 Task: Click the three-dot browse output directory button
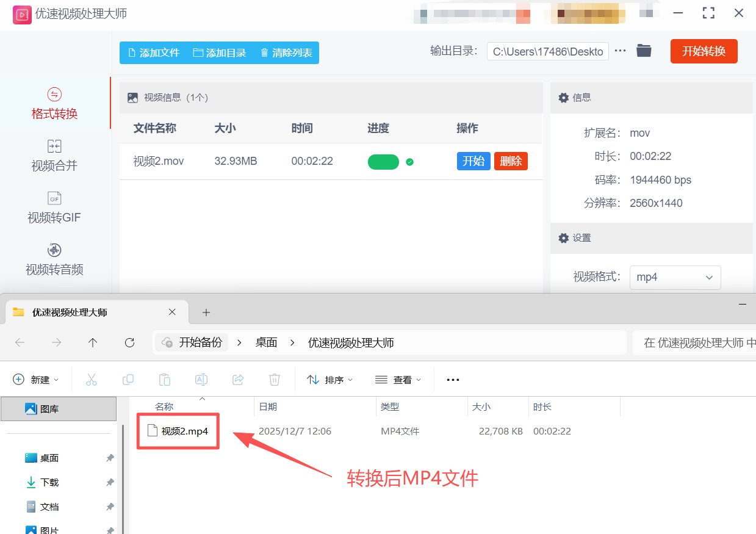pyautogui.click(x=621, y=51)
